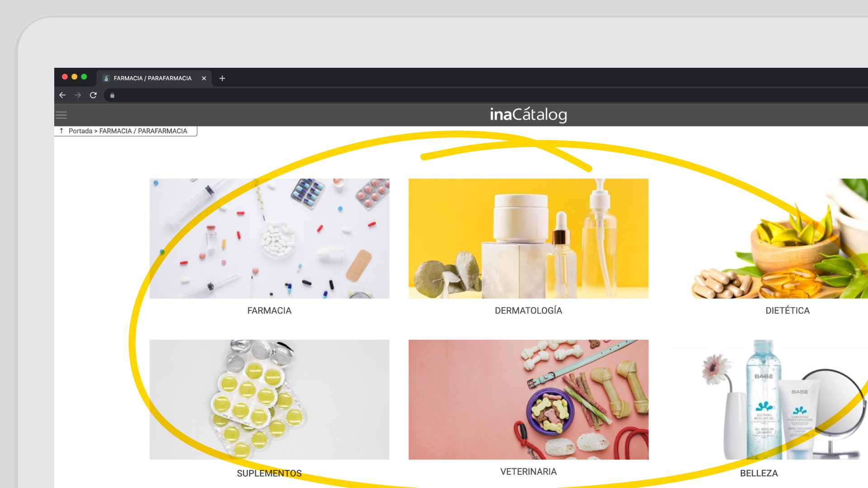Open the SUPLEMENTOS category image
Image resolution: width=868 pixels, height=488 pixels.
pos(269,399)
